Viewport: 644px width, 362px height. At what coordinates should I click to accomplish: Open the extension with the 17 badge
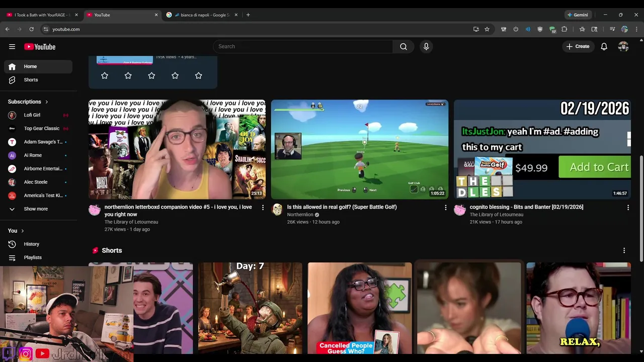tap(552, 30)
